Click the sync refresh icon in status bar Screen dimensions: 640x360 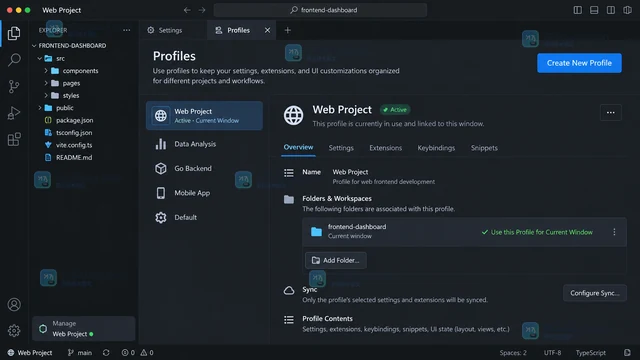106,353
